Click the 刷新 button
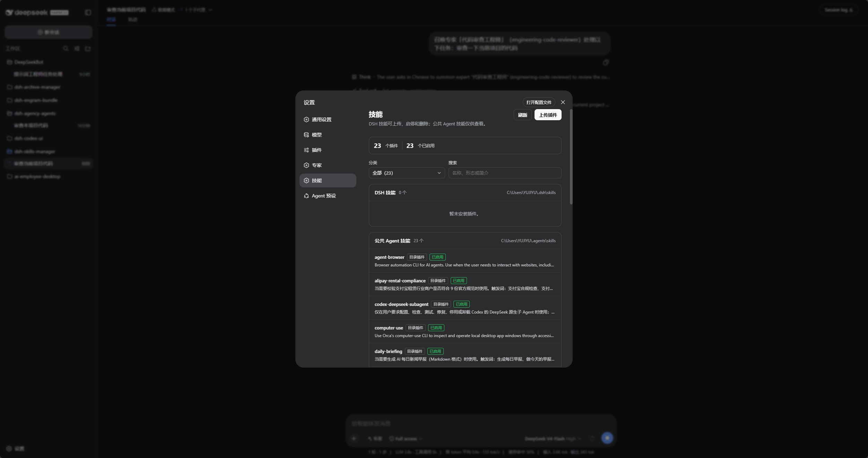The height and width of the screenshot is (458, 868). point(522,115)
